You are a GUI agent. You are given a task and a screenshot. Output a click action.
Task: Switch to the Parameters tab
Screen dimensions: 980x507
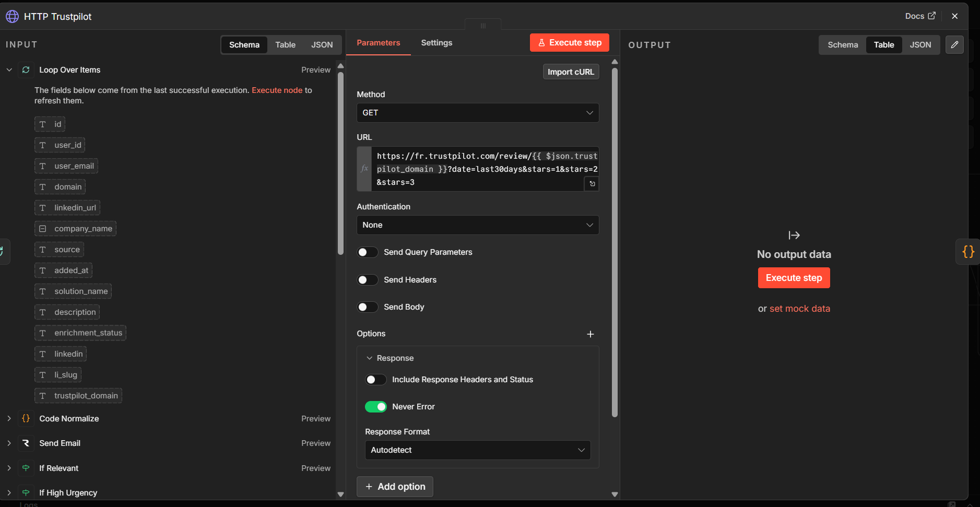point(378,43)
